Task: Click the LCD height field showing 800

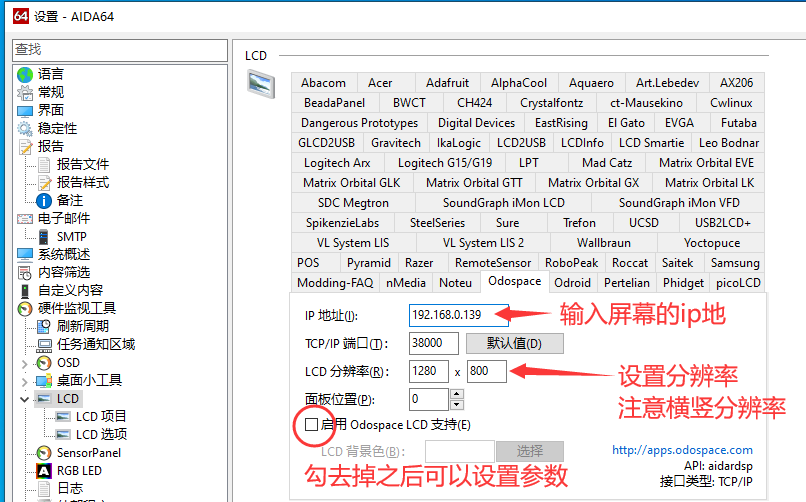Action: (x=487, y=371)
